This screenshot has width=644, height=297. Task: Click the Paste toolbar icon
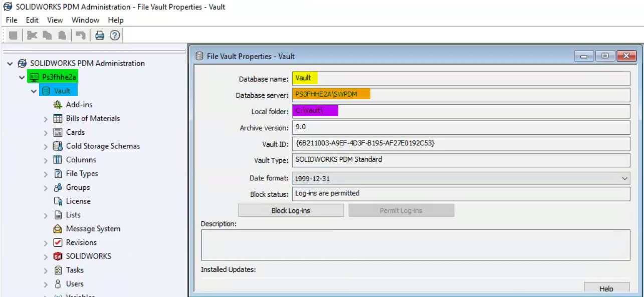[x=62, y=36]
